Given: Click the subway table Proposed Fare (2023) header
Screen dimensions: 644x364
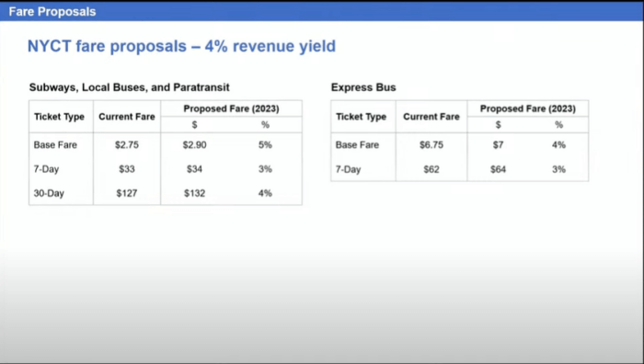Looking at the screenshot, I should tap(231, 108).
